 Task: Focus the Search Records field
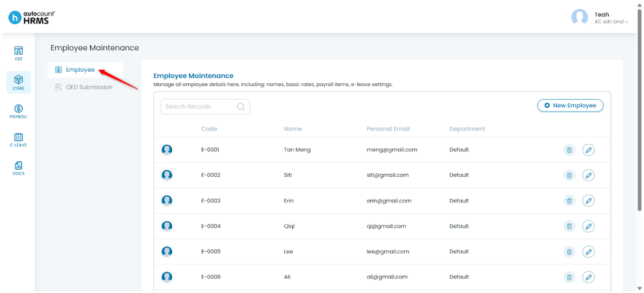[205, 106]
